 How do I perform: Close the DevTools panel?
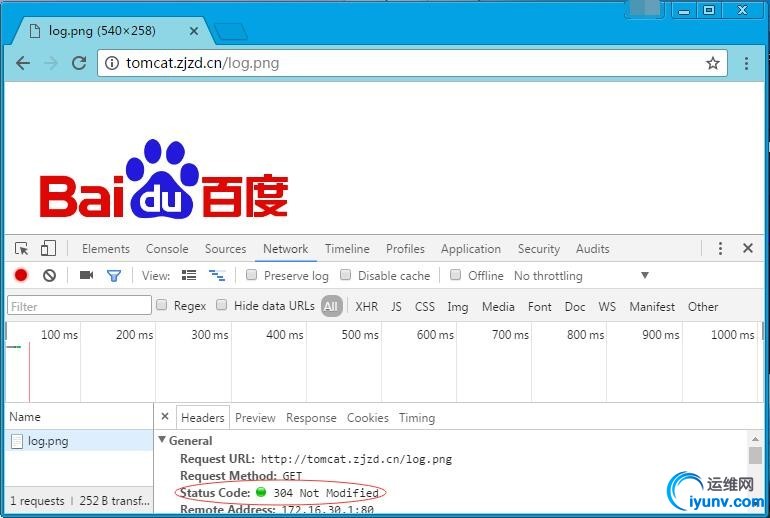748,248
